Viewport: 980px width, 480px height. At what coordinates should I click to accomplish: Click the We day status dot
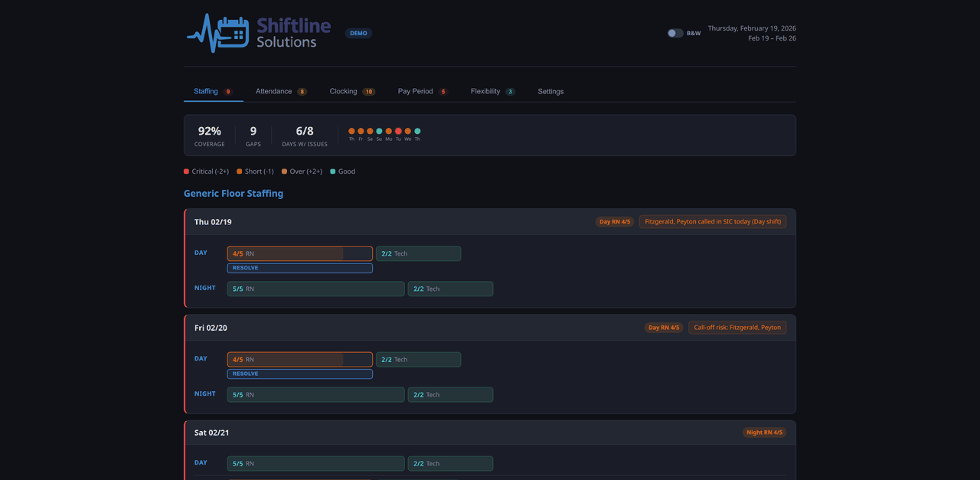(x=407, y=131)
